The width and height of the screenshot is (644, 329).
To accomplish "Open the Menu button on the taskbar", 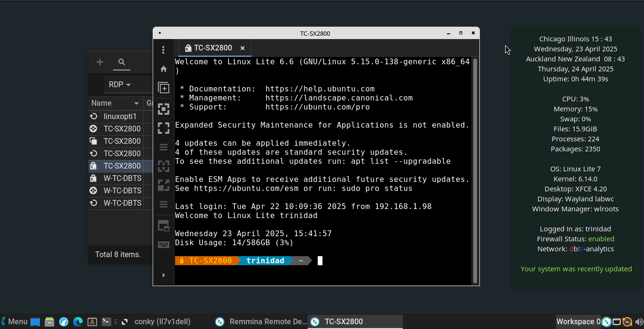I will pyautogui.click(x=14, y=322).
